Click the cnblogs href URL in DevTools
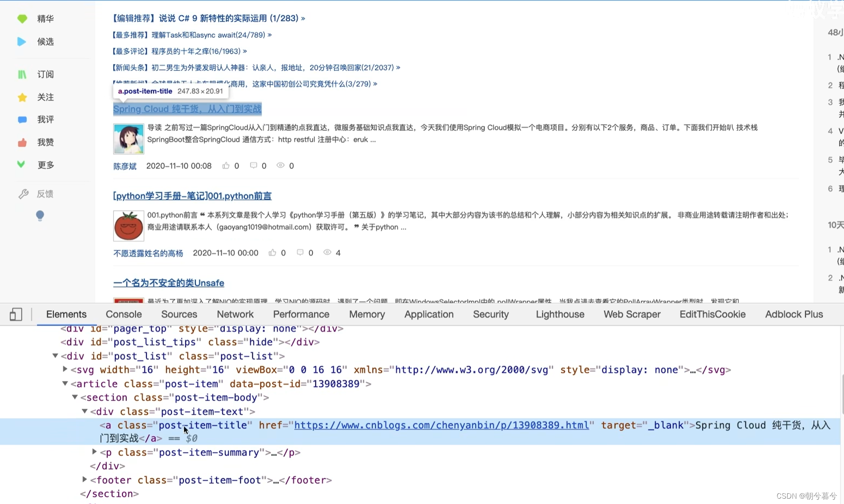 [x=441, y=425]
